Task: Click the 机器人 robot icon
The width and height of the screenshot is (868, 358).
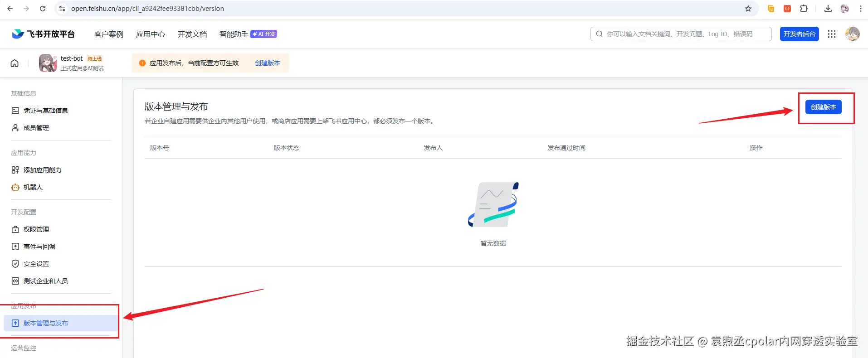Action: click(15, 187)
